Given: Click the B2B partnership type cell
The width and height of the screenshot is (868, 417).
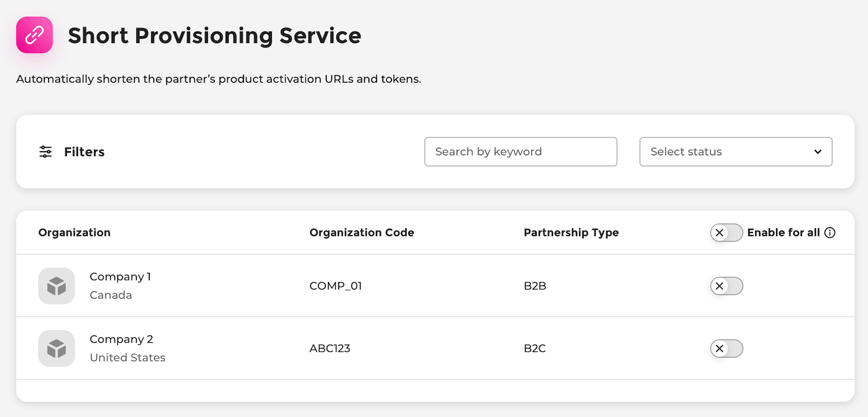Looking at the screenshot, I should [535, 286].
